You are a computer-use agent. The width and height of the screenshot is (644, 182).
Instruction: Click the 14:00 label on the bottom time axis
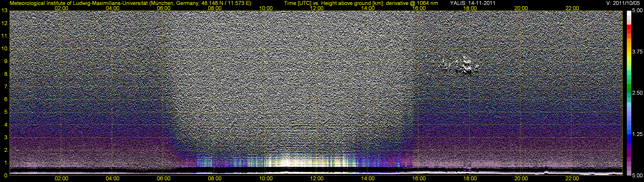(368, 179)
